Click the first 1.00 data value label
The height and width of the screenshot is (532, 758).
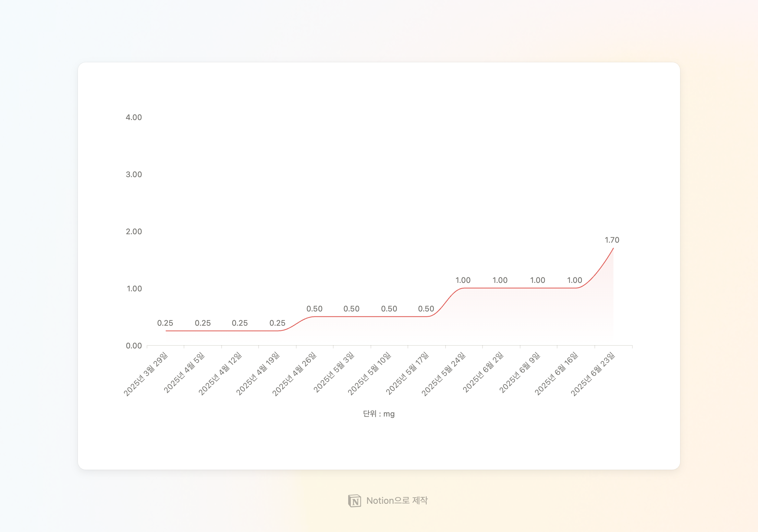tap(463, 280)
